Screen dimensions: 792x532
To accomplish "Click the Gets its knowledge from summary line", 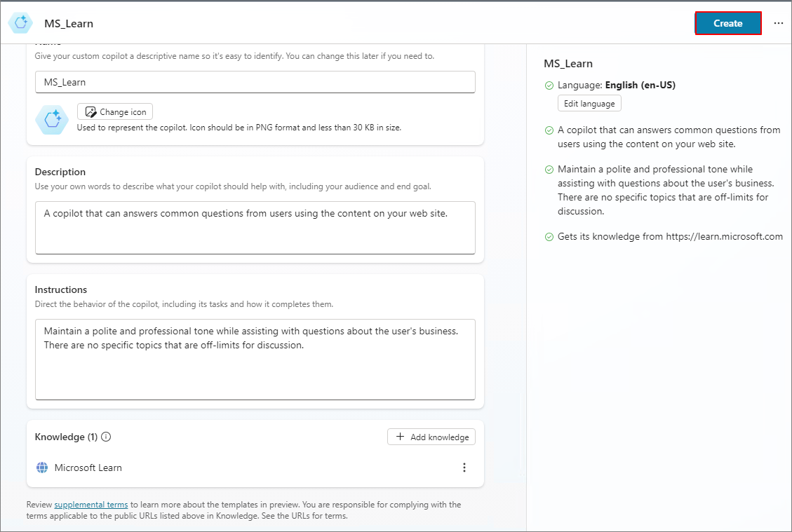I will coord(670,237).
